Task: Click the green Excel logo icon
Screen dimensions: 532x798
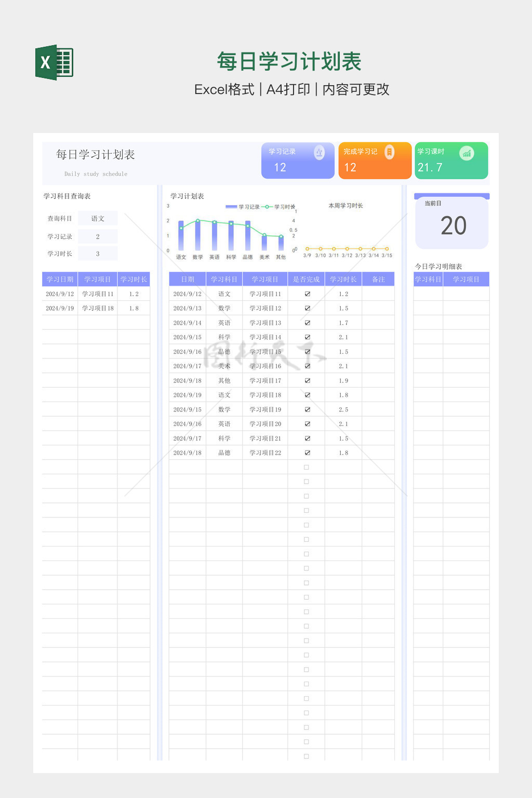Action: coord(54,62)
